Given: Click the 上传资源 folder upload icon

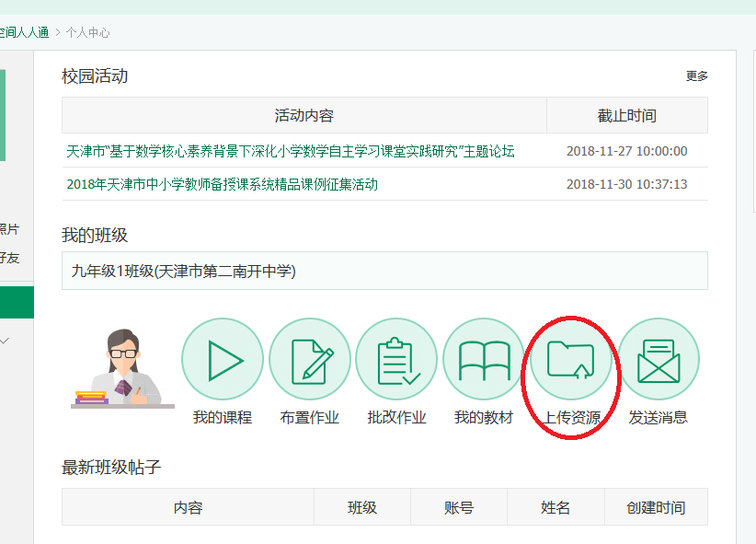Looking at the screenshot, I should point(571,359).
